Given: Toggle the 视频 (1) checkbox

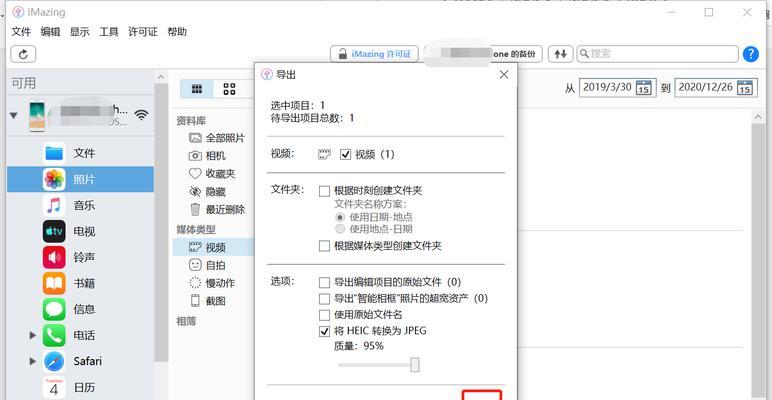Looking at the screenshot, I should (346, 155).
